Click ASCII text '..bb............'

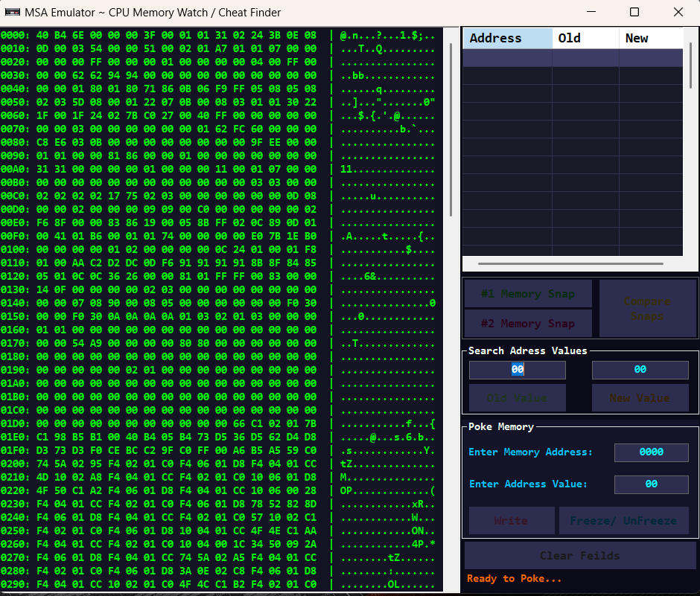coord(387,75)
